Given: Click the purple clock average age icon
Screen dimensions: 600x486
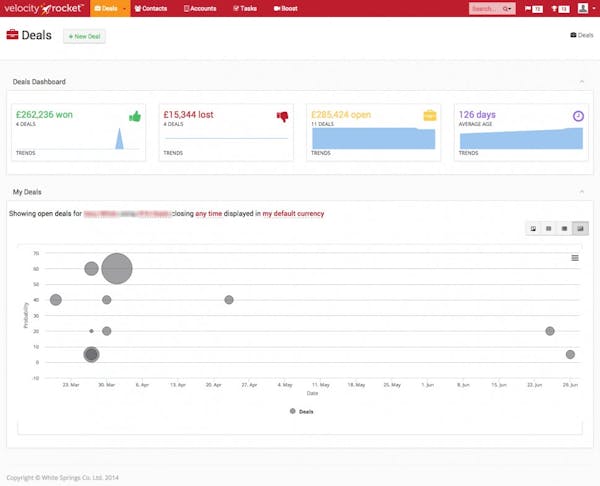Looking at the screenshot, I should (x=578, y=116).
